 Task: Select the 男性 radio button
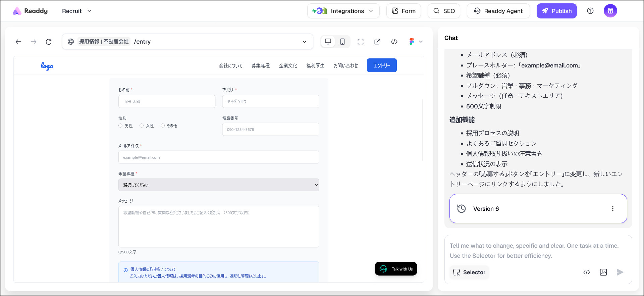[120, 126]
